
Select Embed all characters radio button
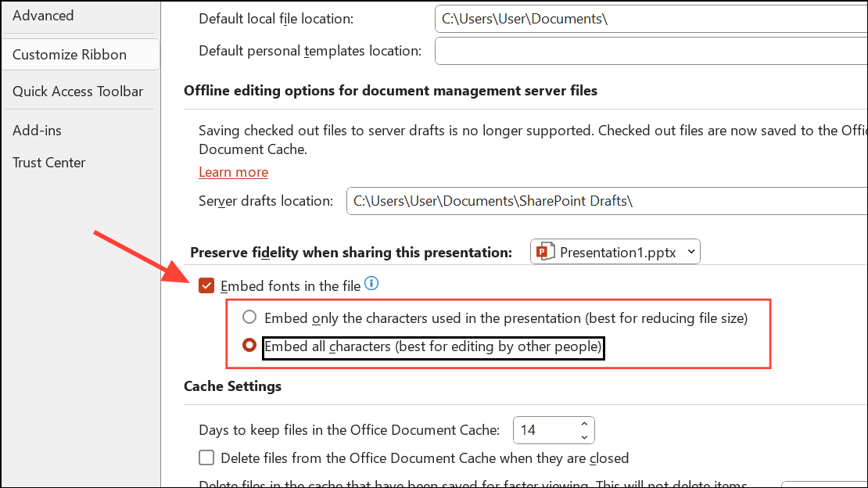click(x=249, y=345)
